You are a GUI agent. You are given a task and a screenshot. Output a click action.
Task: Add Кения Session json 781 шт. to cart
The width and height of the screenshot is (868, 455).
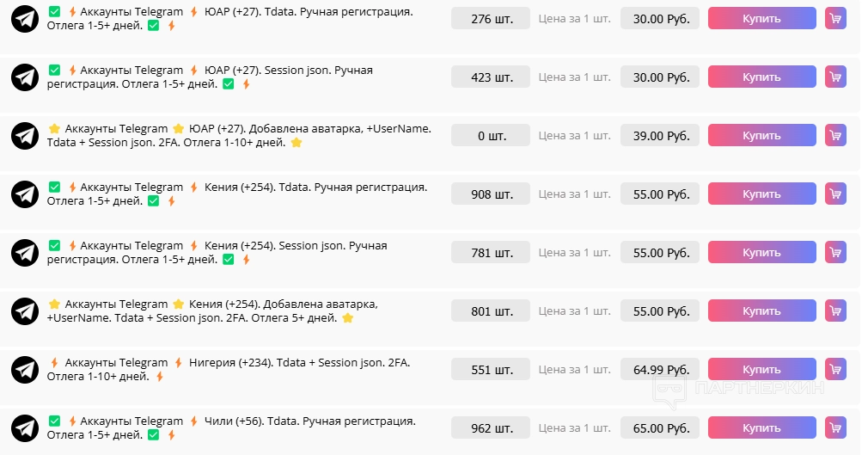835,252
